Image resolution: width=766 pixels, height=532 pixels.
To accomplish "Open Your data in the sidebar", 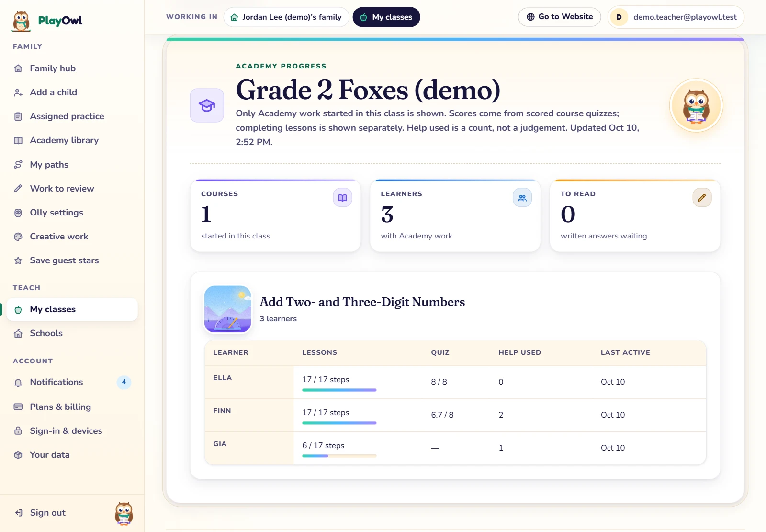I will tap(72, 455).
